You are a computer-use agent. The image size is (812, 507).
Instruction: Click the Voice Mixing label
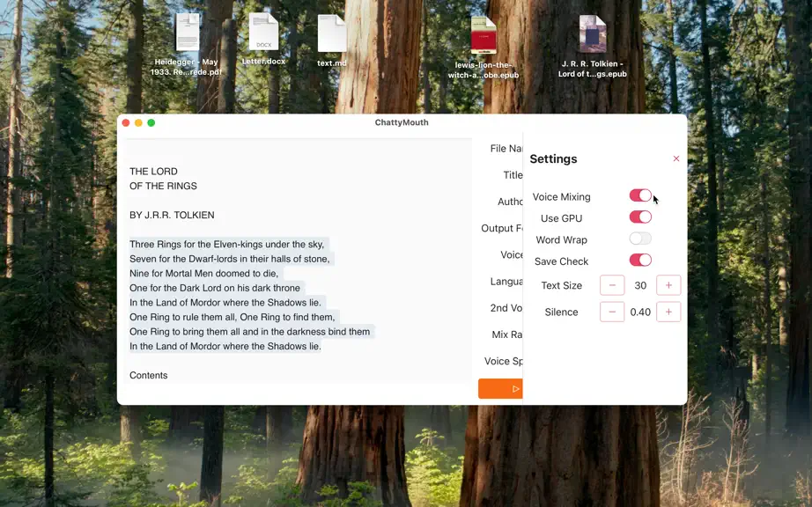click(561, 197)
